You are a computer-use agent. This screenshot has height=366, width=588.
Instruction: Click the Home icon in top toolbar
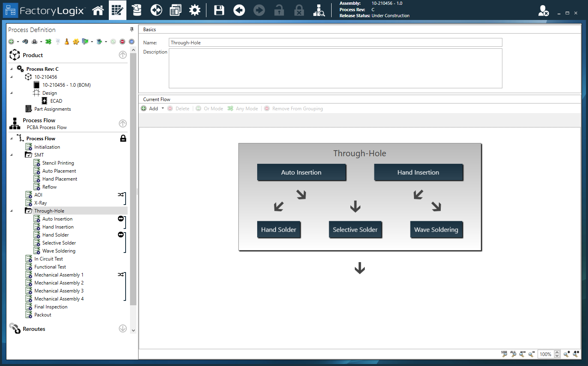pyautogui.click(x=98, y=10)
